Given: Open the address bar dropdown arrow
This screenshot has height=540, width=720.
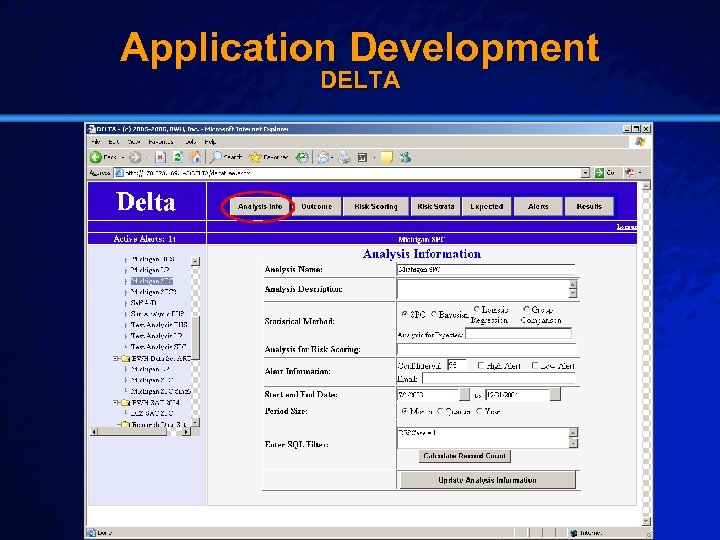Looking at the screenshot, I should click(x=585, y=173).
